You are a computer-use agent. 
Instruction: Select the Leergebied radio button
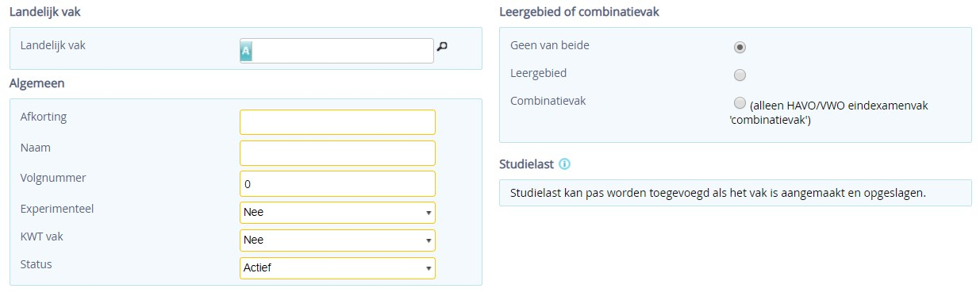740,75
